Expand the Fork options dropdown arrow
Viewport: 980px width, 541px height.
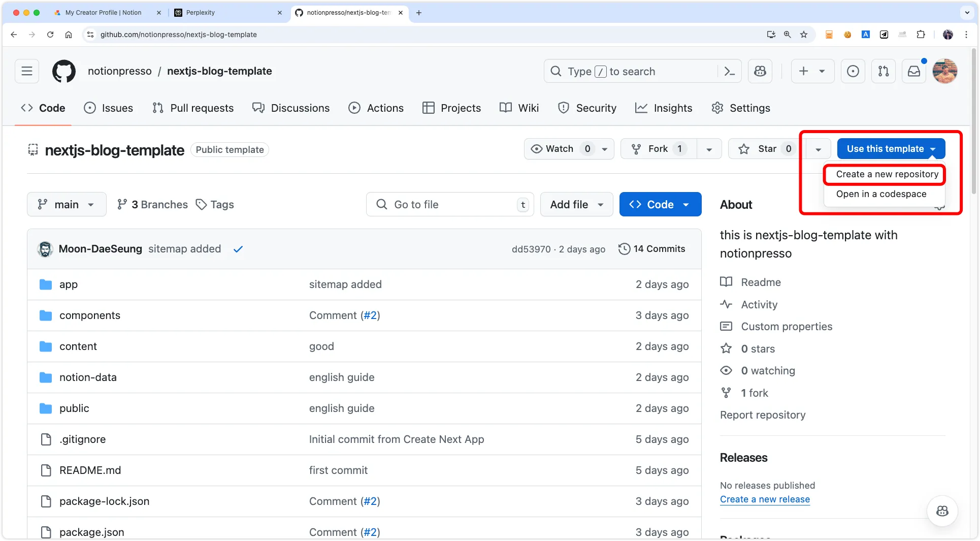[x=709, y=149]
